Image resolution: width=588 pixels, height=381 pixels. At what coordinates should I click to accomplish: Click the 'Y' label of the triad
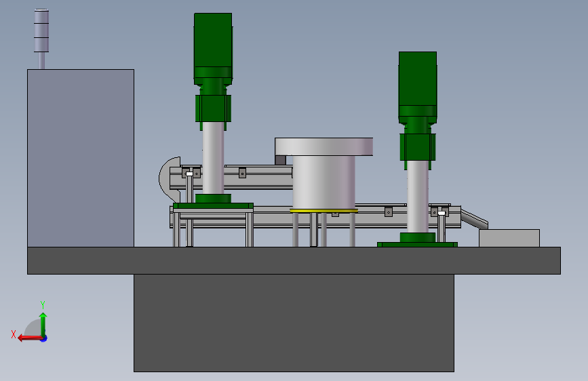tap(43, 305)
